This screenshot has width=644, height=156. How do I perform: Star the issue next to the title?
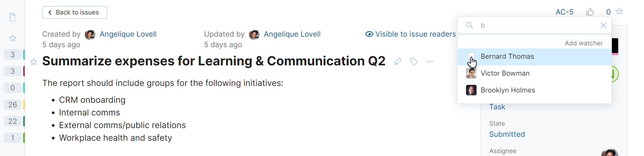coord(34,62)
